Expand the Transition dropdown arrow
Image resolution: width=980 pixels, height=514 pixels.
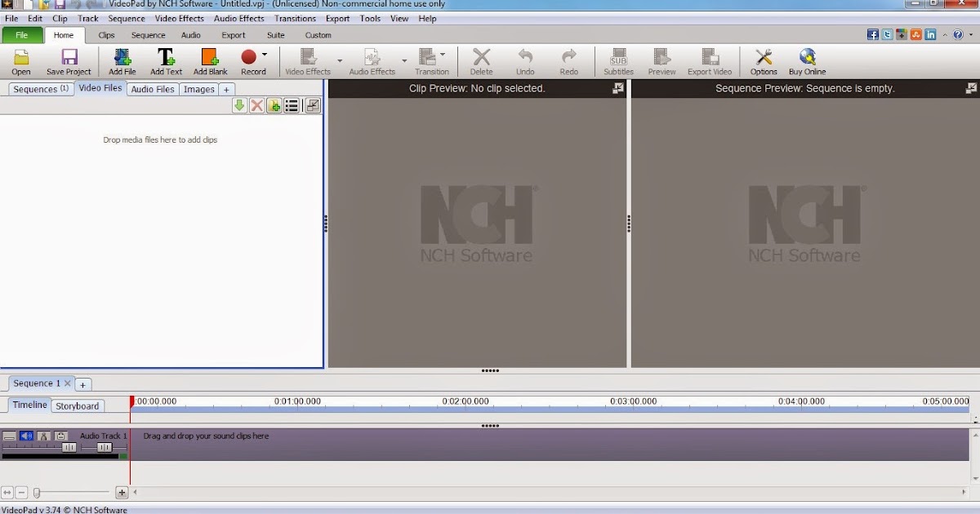tap(443, 55)
